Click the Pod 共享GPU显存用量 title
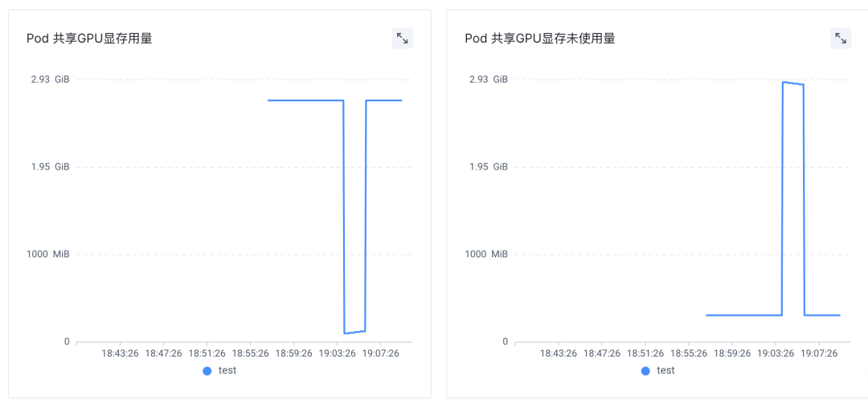 [90, 39]
